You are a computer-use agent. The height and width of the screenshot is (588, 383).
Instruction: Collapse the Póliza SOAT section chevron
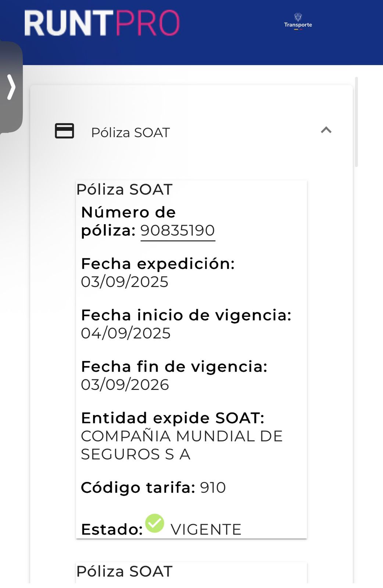[x=326, y=130]
